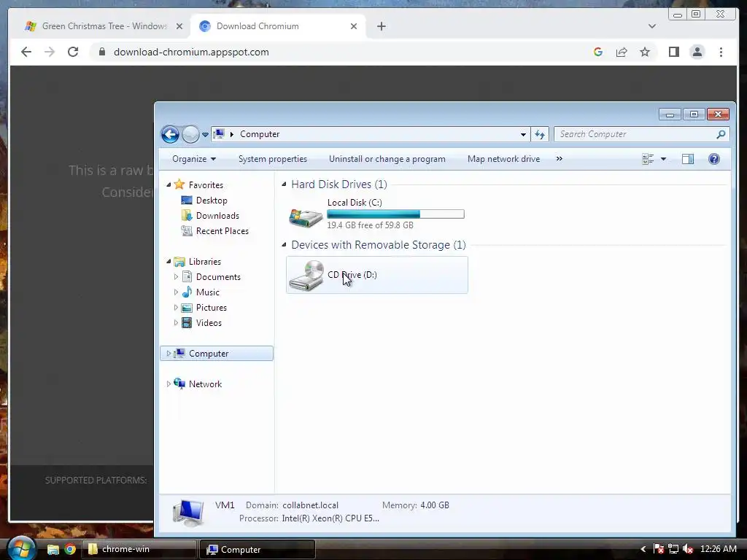Expand the Music library node
The width and height of the screenshot is (747, 560).
click(176, 292)
